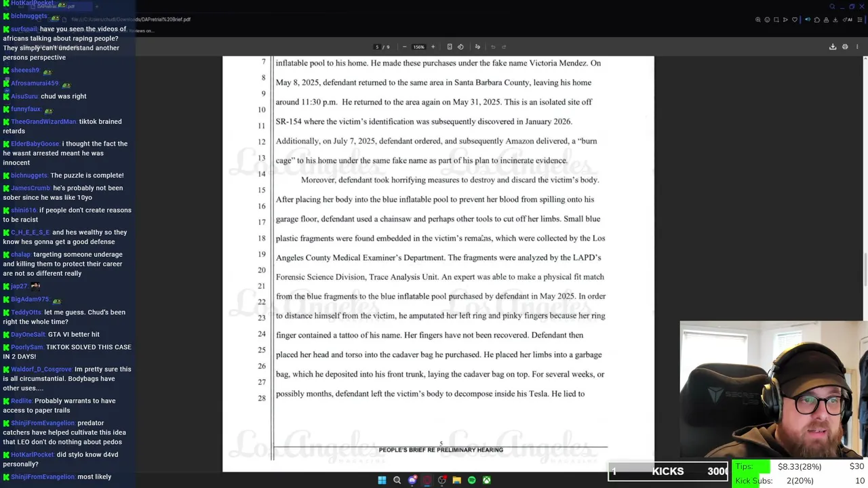Click the zoom in plus button
The width and height of the screenshot is (868, 488).
(x=433, y=47)
